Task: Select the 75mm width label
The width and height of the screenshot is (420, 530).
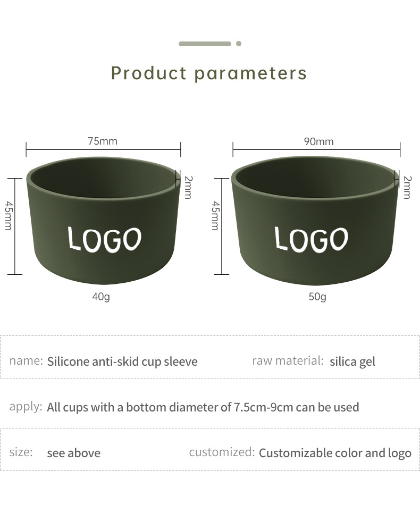Action: point(103,141)
